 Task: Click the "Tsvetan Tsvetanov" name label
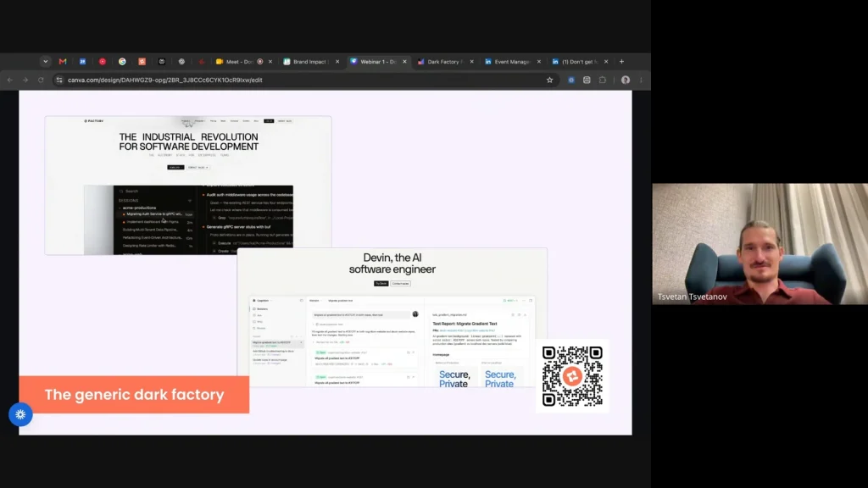click(x=692, y=297)
